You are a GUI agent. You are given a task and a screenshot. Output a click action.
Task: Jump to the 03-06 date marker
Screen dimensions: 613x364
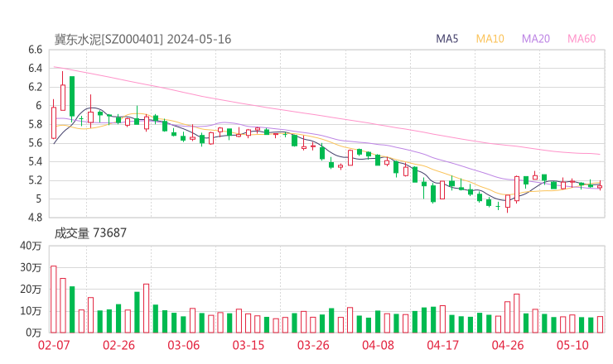(184, 345)
